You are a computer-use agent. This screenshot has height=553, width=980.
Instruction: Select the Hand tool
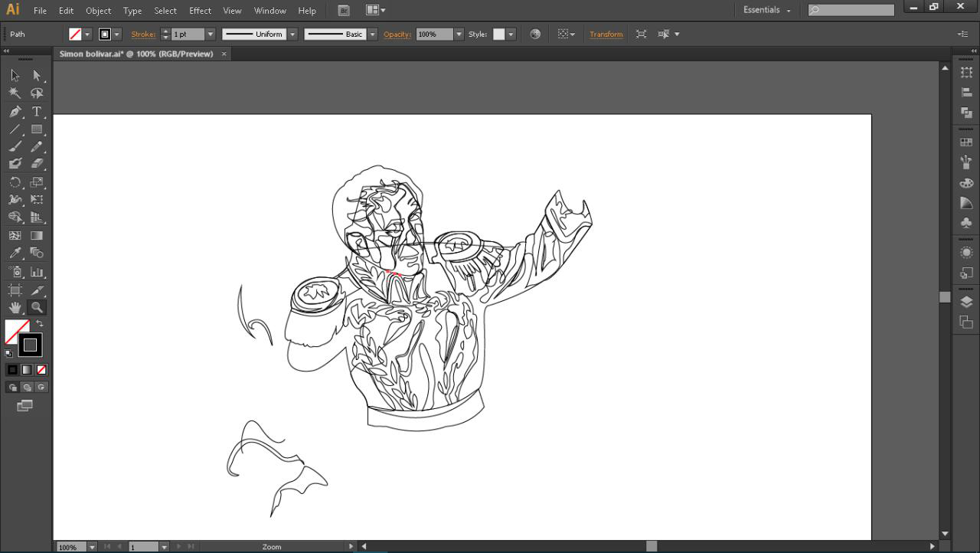[15, 308]
